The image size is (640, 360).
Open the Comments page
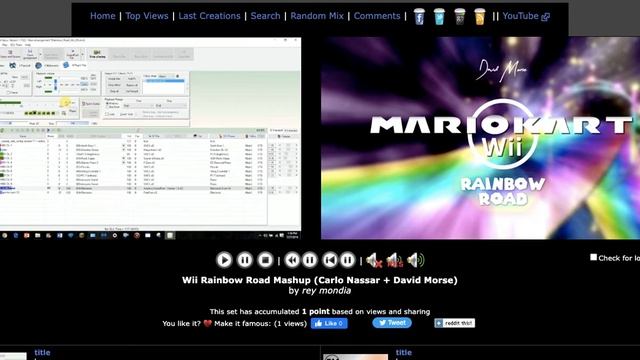(377, 16)
